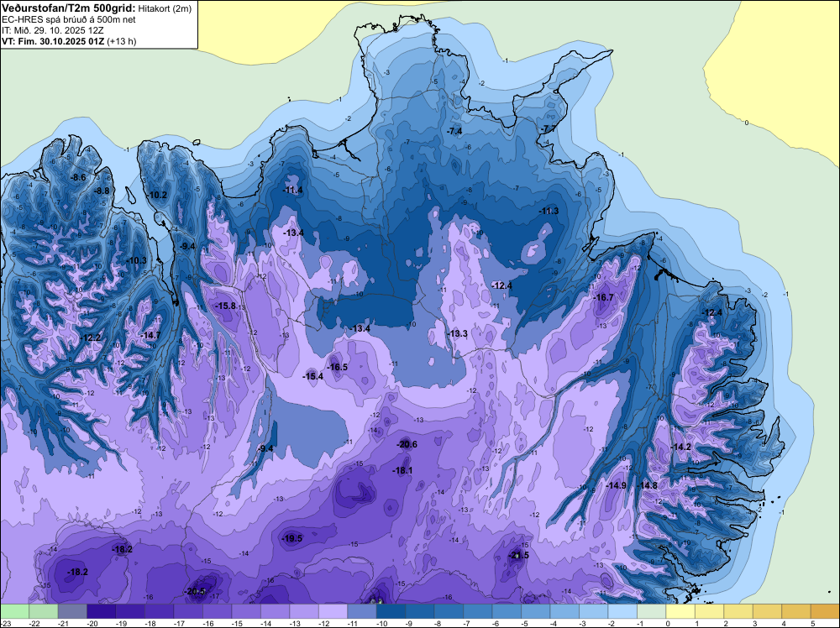The width and height of the screenshot is (840, 628).
Task: Click the -7.7 temperature label
Action: pyautogui.click(x=548, y=129)
